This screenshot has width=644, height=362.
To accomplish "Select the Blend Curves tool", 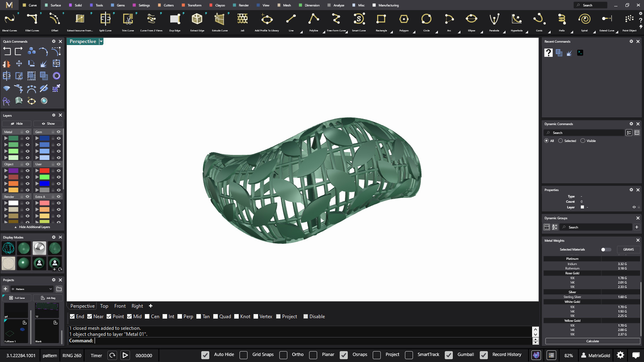I will click(10, 22).
